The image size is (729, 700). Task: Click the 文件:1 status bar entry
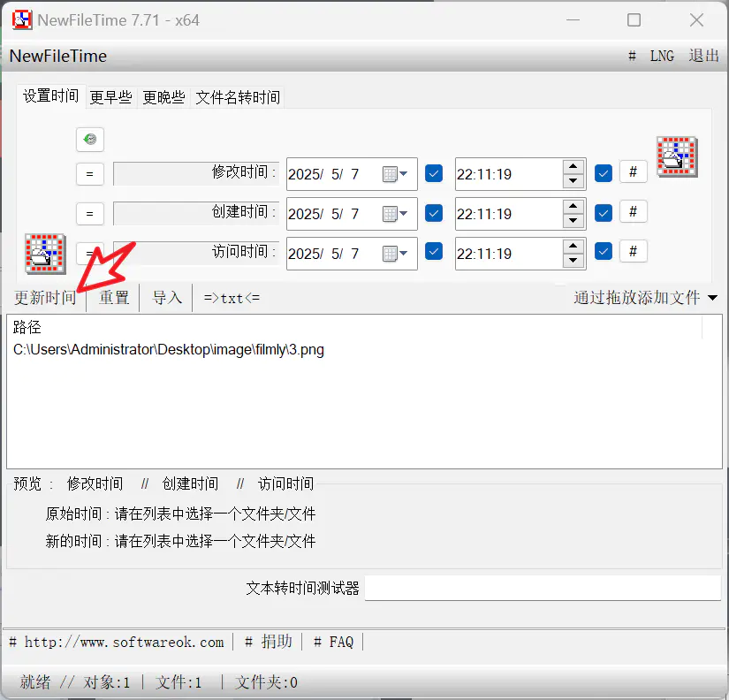178,682
